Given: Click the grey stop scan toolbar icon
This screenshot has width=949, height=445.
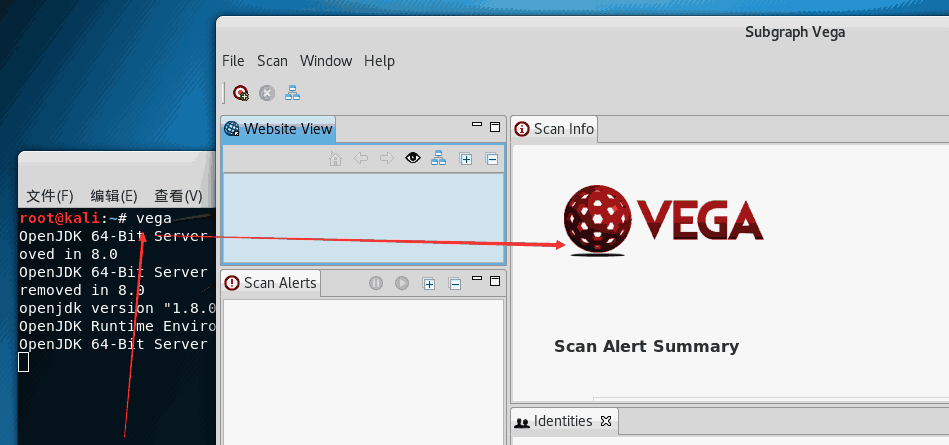Looking at the screenshot, I should (267, 93).
